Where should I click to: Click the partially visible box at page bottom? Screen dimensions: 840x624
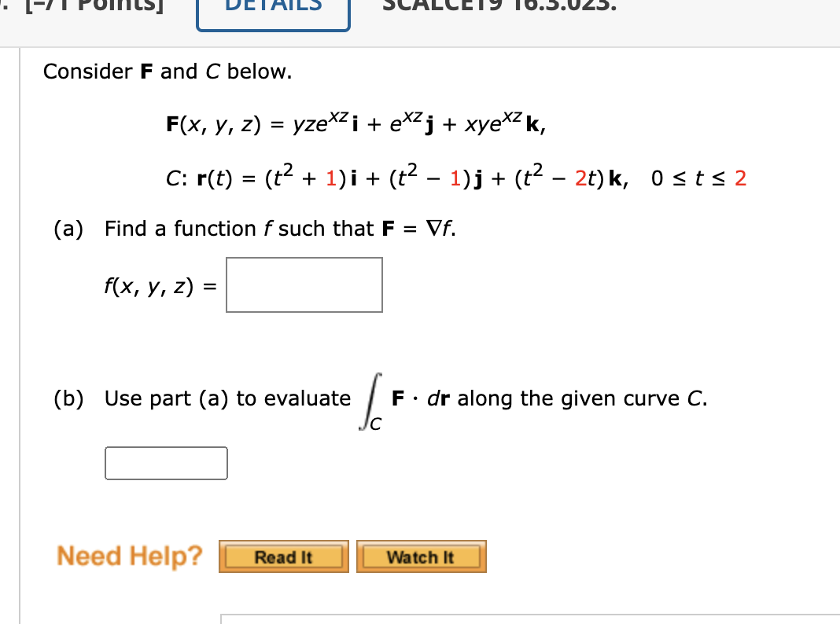coord(527,621)
